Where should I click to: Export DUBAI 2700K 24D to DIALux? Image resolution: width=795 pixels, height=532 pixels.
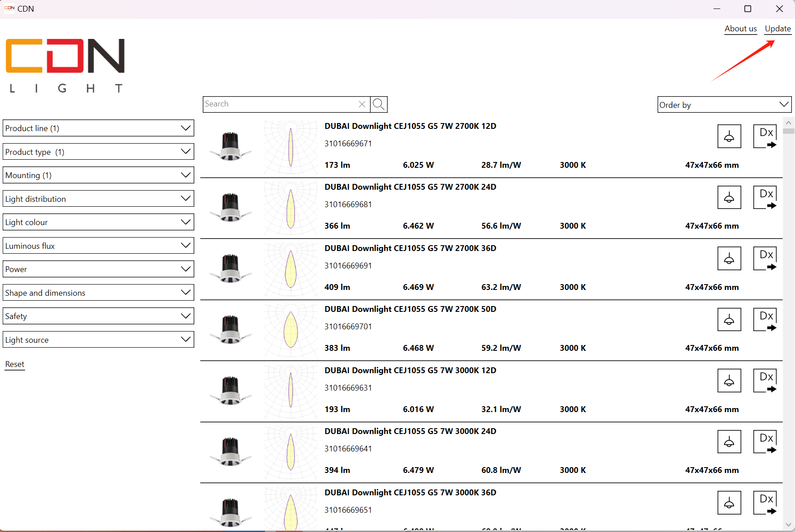[x=766, y=198]
